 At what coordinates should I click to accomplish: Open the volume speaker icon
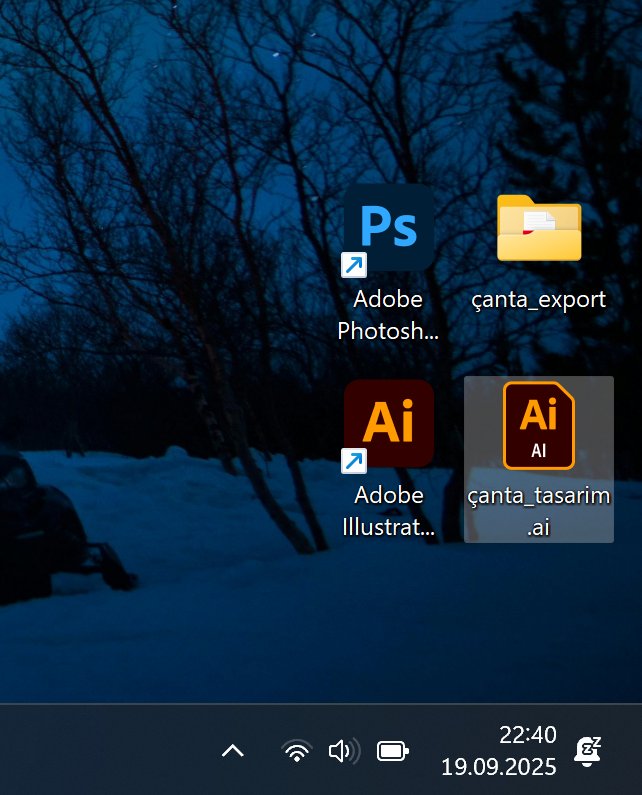344,750
